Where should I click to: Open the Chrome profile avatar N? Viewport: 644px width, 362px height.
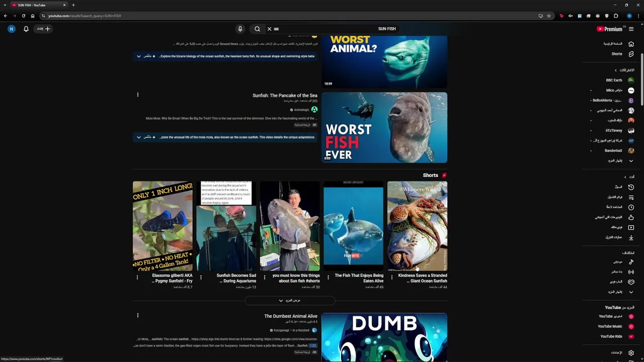[629, 16]
